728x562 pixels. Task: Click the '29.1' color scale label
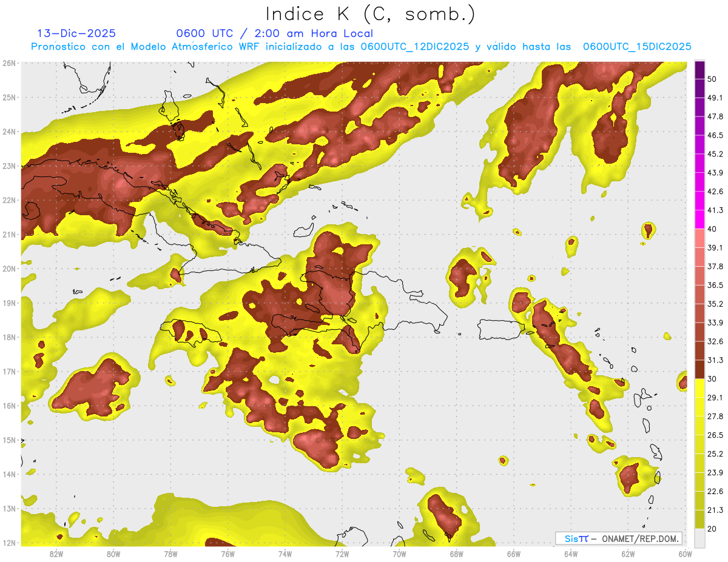coord(715,398)
